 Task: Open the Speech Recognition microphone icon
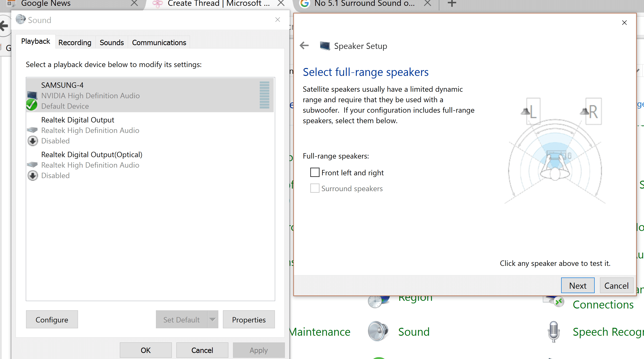click(553, 331)
